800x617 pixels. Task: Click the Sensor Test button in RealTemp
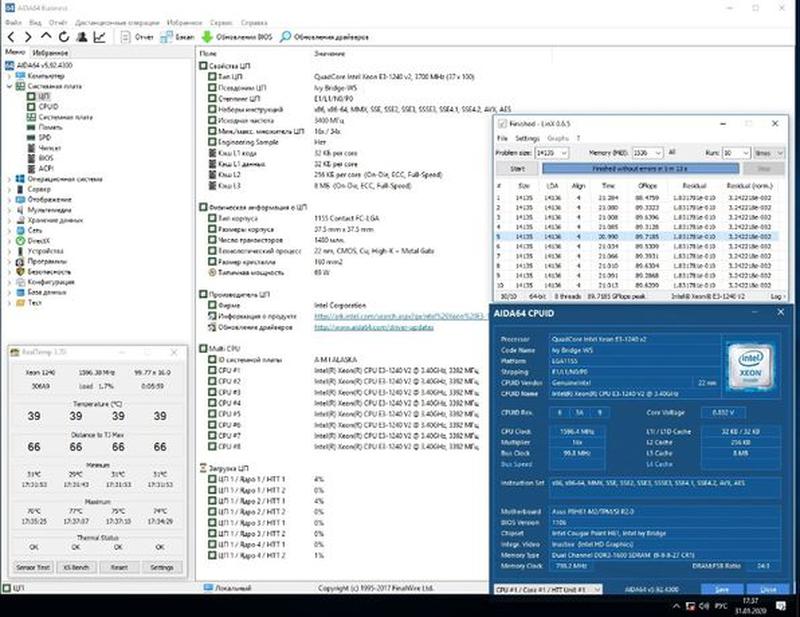coord(33,567)
